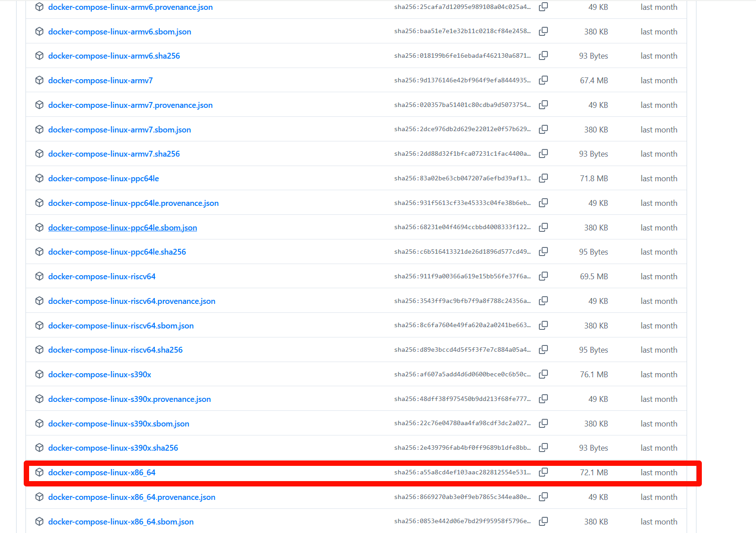Screen dimensions: 756x533
Task: Copy hash for docker-compose-linux-s390x.provenance.json
Action: click(x=543, y=399)
